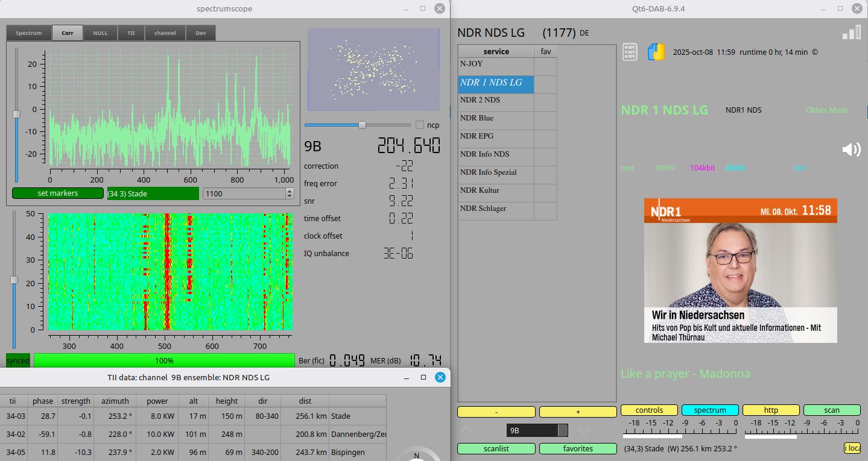Click the NDR1 slideshow image
The width and height of the screenshot is (868, 461).
(740, 271)
